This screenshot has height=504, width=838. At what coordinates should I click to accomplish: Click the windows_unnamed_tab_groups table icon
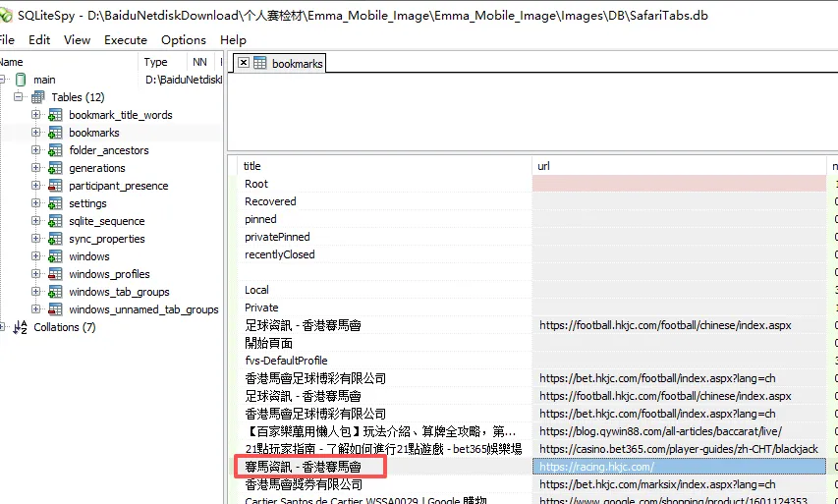point(55,308)
